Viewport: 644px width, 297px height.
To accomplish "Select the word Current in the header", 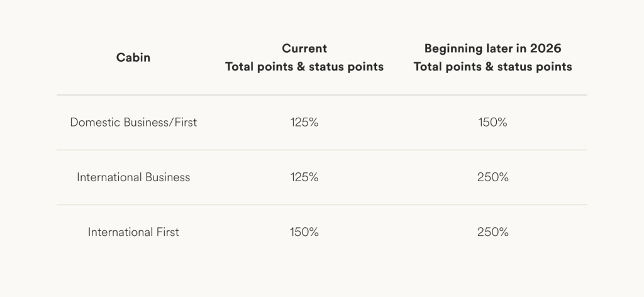I will pos(304,48).
